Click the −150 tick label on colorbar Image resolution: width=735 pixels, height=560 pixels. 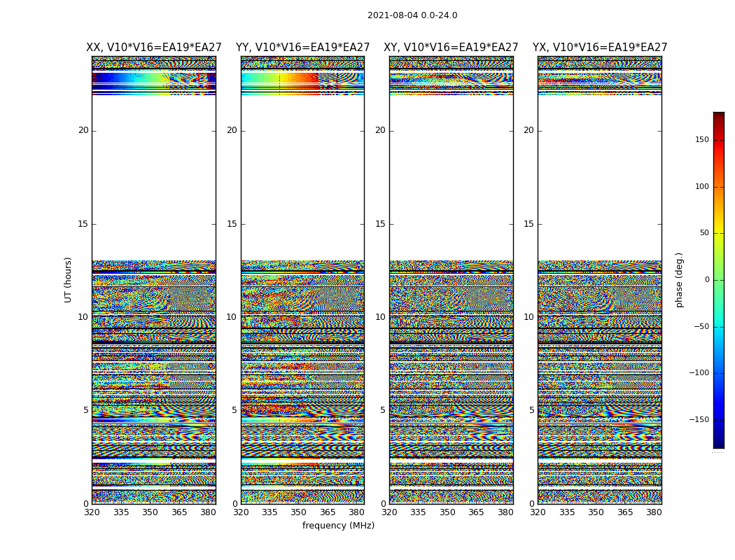pos(699,420)
